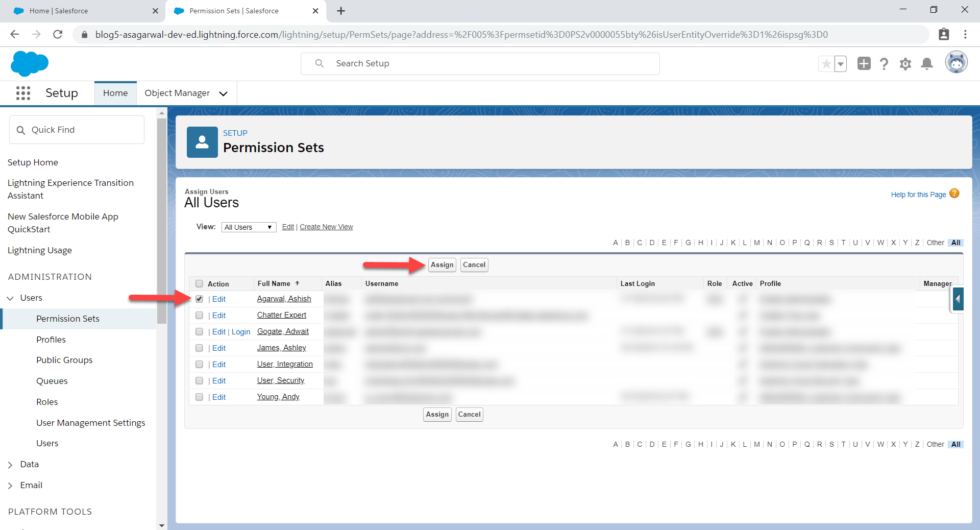Open Lightning Usage in sidebar

pos(39,250)
